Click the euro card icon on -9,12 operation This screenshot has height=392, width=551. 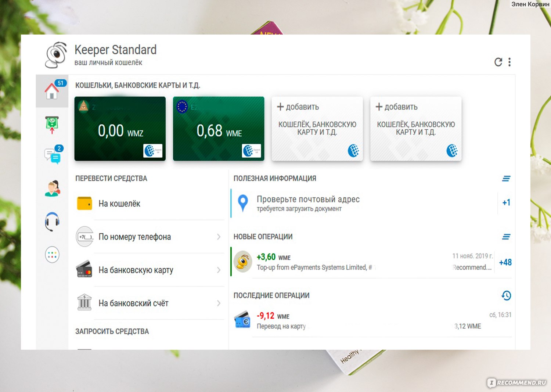(242, 320)
